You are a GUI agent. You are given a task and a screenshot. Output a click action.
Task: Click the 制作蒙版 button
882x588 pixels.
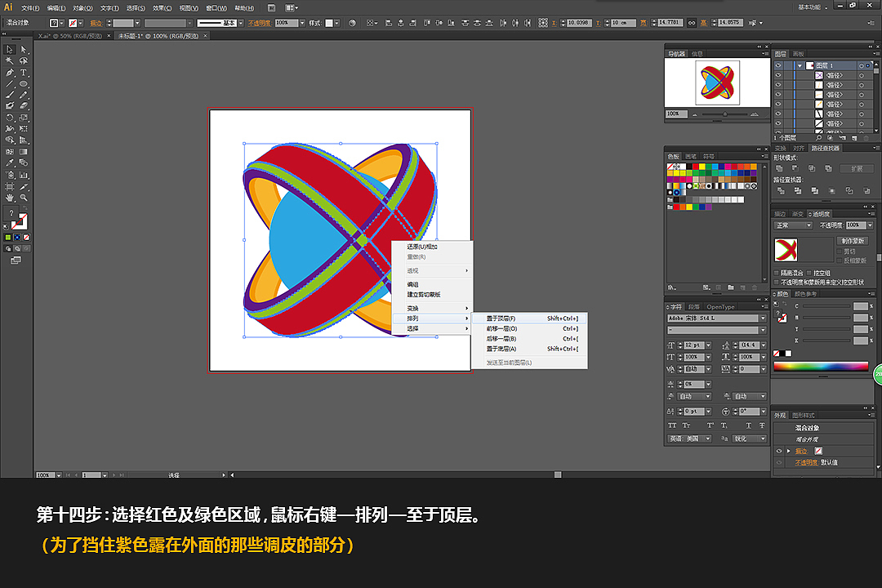853,241
